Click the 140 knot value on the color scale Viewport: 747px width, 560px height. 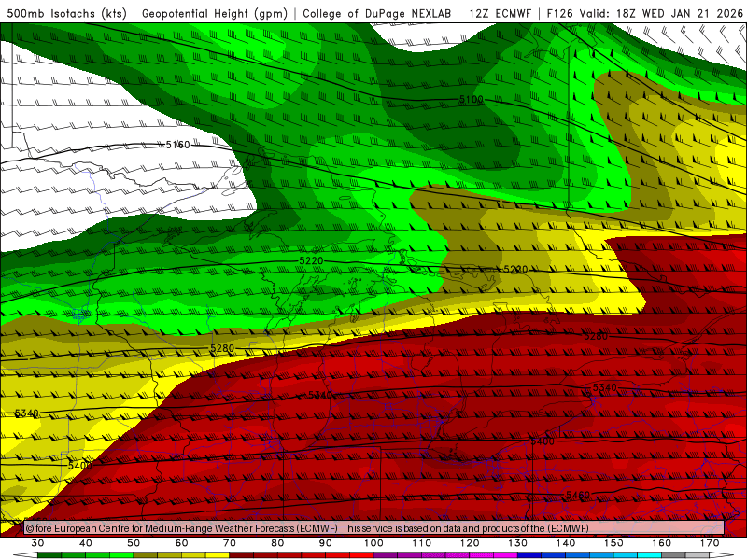point(566,543)
